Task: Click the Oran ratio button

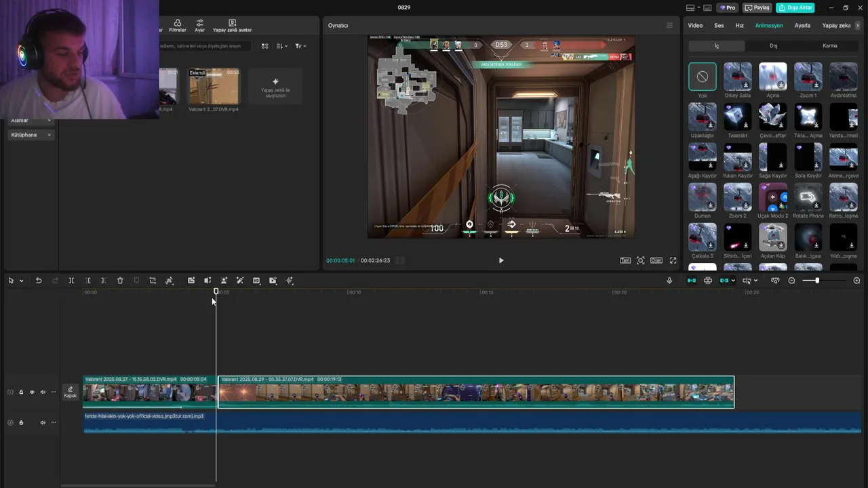Action: pyautogui.click(x=656, y=260)
